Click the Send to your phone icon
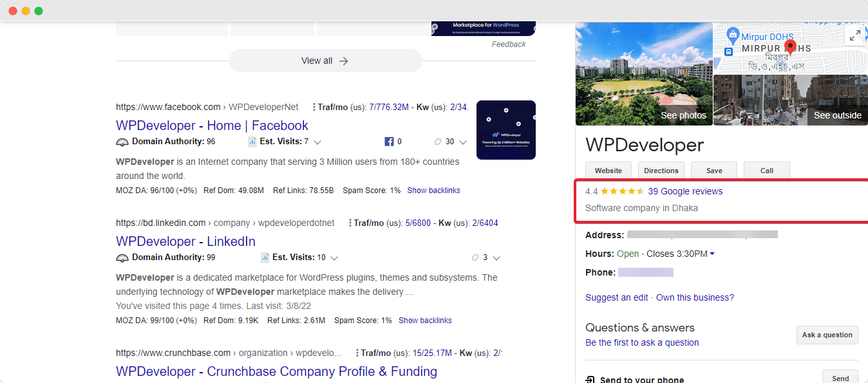The height and width of the screenshot is (383, 868). pos(589,380)
